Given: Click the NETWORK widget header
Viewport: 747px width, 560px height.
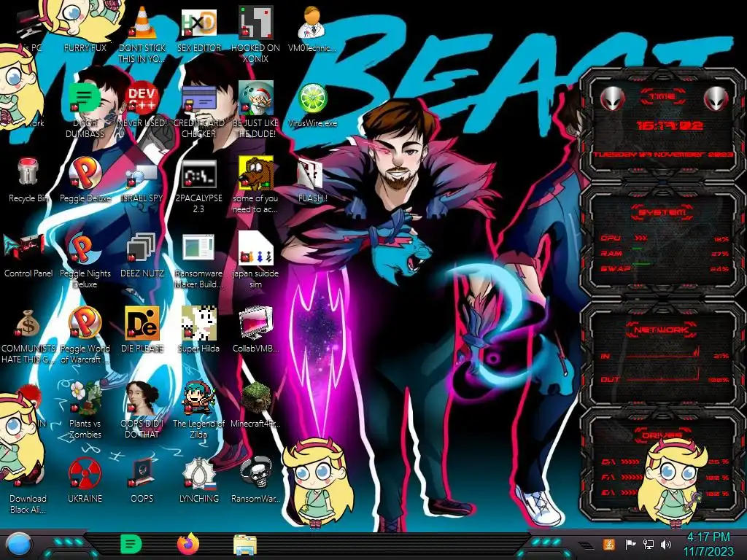Looking at the screenshot, I should click(x=662, y=330).
